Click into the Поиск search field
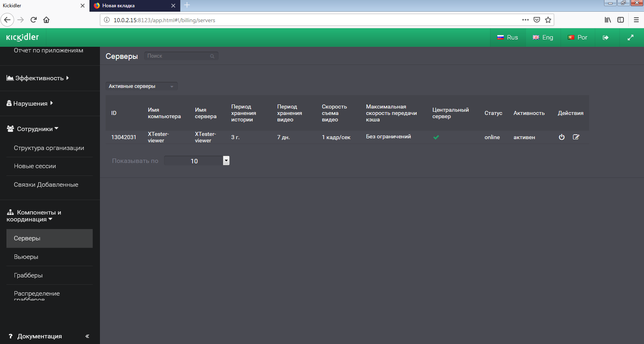644x344 pixels. click(x=181, y=56)
